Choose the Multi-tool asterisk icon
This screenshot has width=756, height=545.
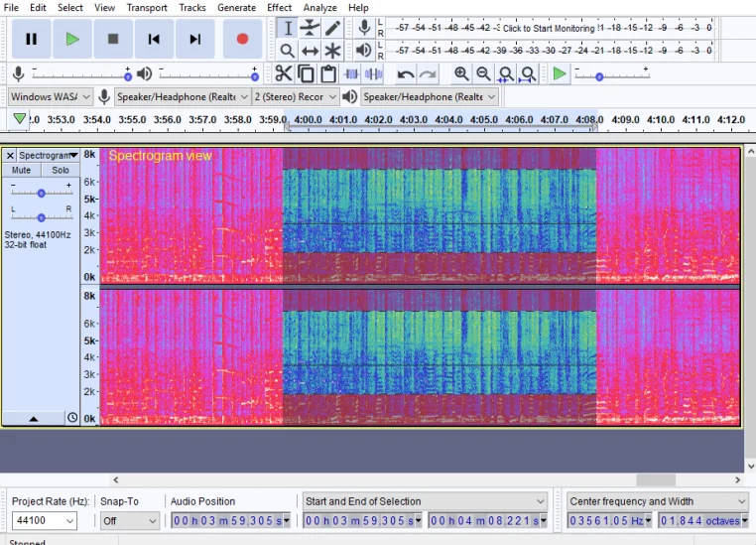pyautogui.click(x=333, y=51)
